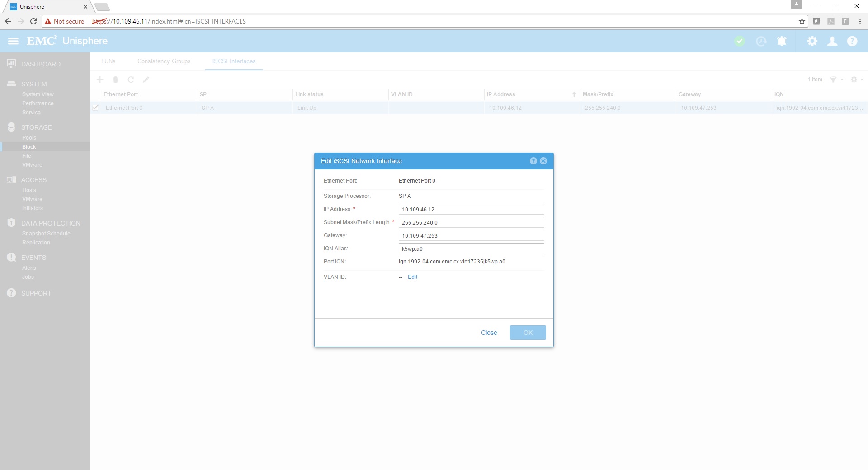
Task: Click the delete trash icon in toolbar
Action: (x=115, y=80)
